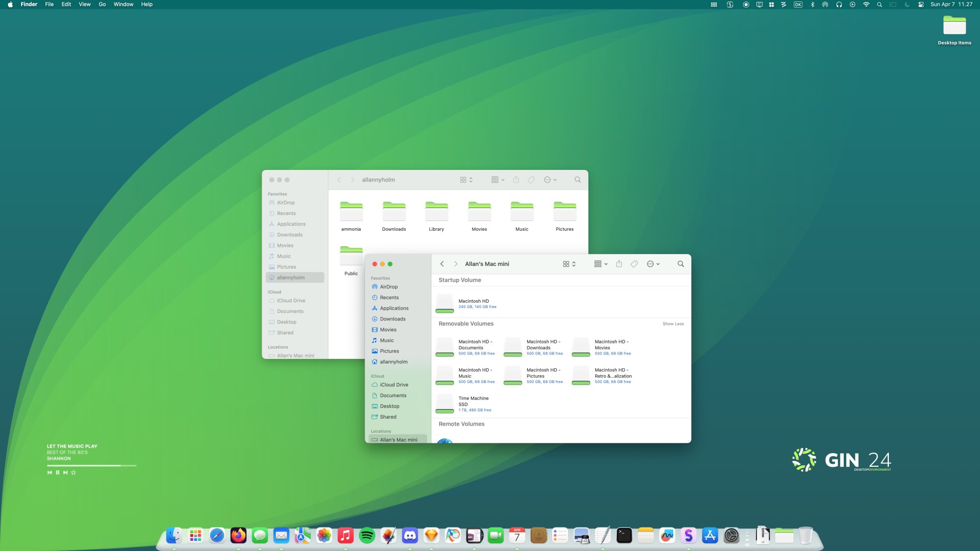Open the File menu

click(x=49, y=4)
